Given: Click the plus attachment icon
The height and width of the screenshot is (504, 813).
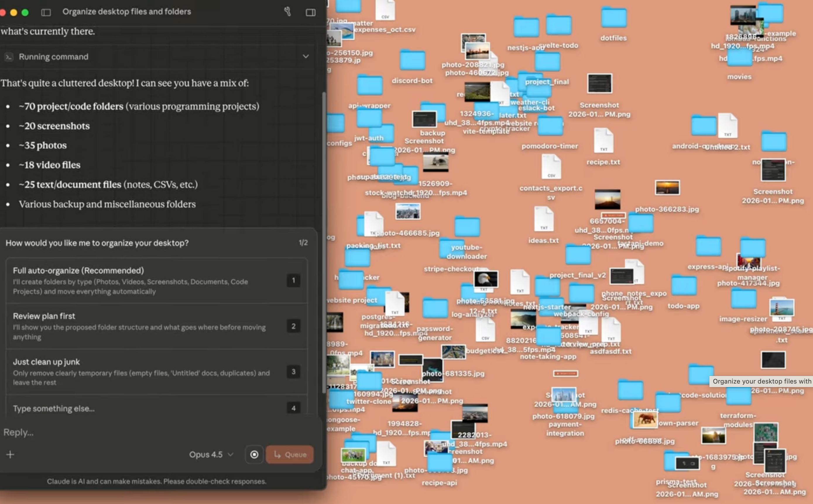Looking at the screenshot, I should coord(10,454).
